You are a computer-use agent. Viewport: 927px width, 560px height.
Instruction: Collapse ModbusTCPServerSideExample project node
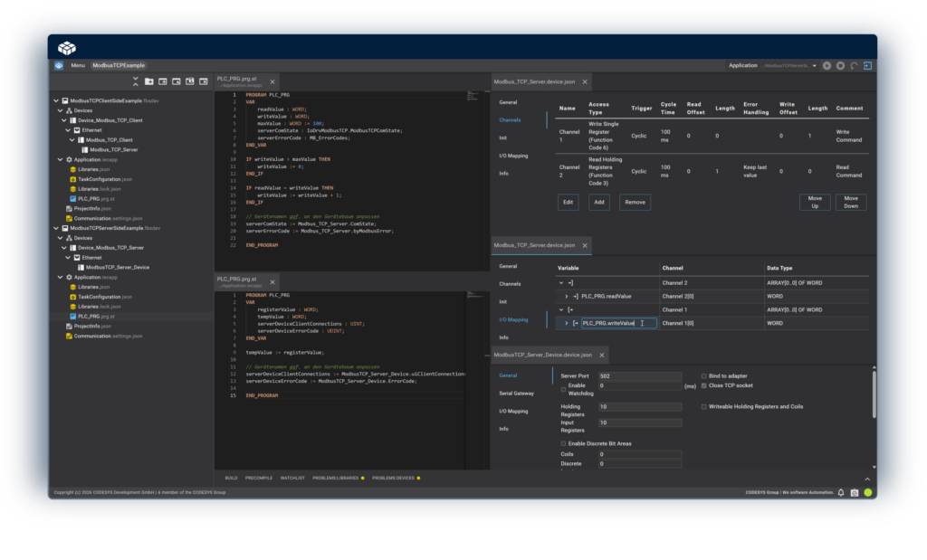57,228
